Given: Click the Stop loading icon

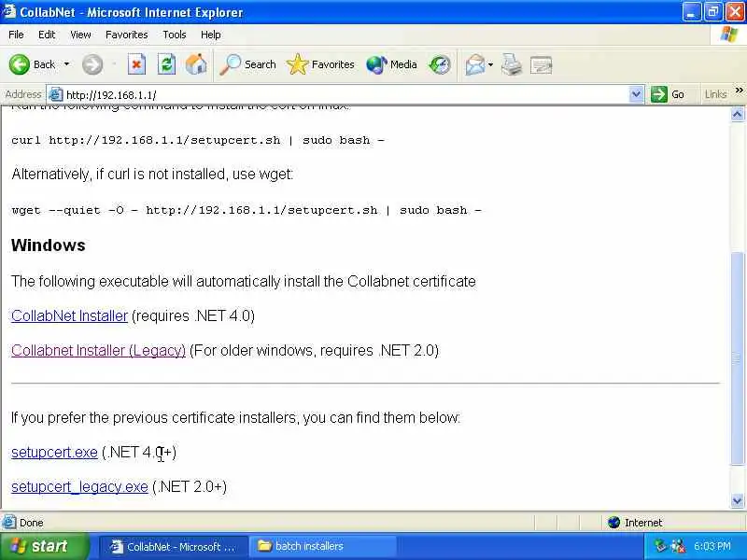Looking at the screenshot, I should click(x=136, y=64).
